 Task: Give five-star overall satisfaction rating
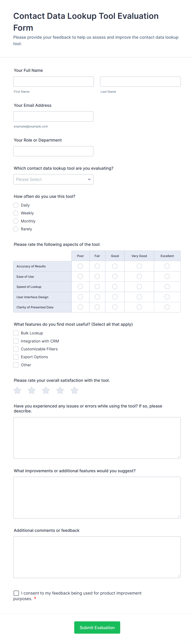[x=75, y=390]
